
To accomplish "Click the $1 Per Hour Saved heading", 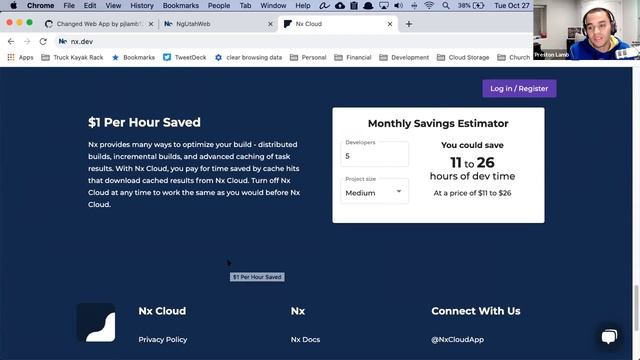I will [144, 122].
